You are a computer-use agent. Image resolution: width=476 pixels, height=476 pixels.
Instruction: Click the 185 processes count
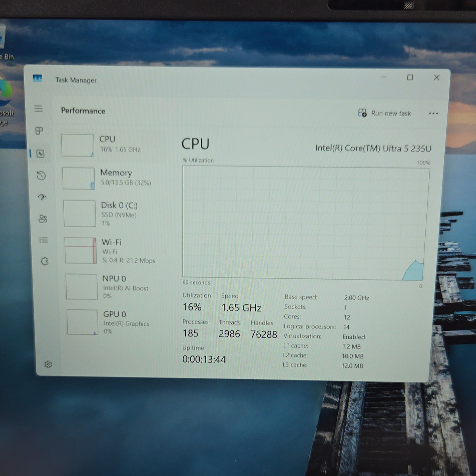(x=190, y=333)
